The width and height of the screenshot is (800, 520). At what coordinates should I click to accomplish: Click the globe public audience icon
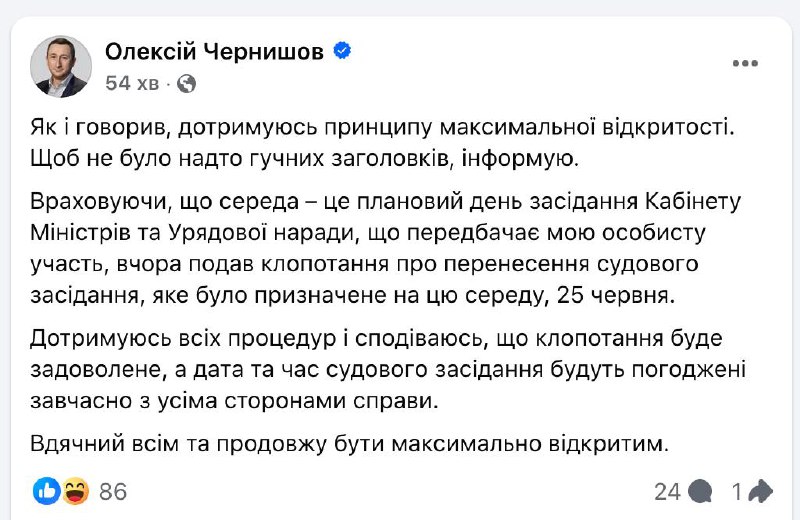(186, 83)
